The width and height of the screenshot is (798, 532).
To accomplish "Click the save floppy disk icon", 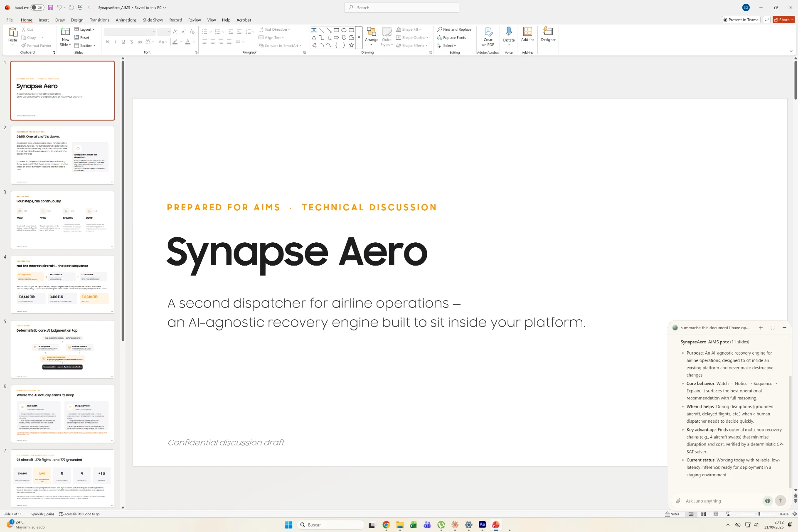I will (50, 7).
